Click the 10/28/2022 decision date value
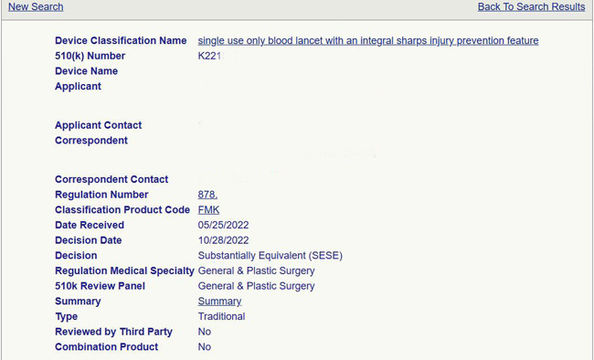The height and width of the screenshot is (360, 594). (x=223, y=240)
